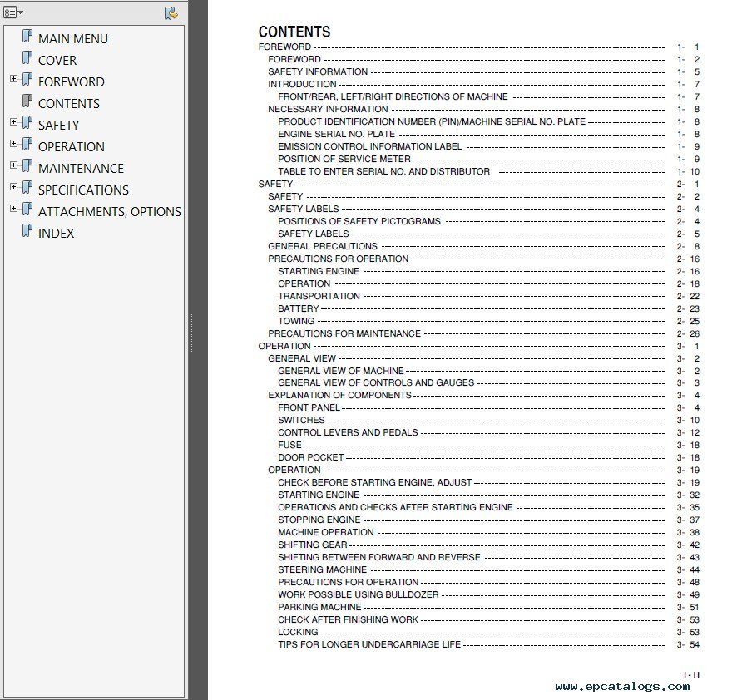Open the MAINTENANCE bookmark

tap(82, 169)
